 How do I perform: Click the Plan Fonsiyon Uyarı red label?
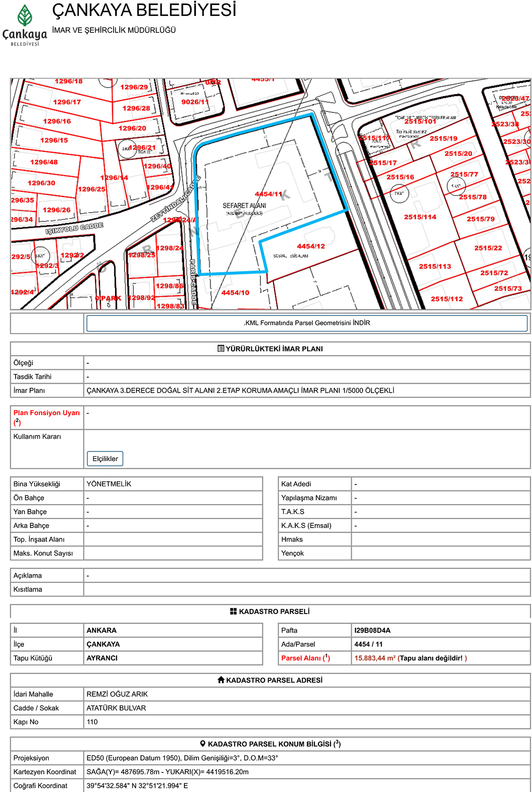click(x=47, y=418)
